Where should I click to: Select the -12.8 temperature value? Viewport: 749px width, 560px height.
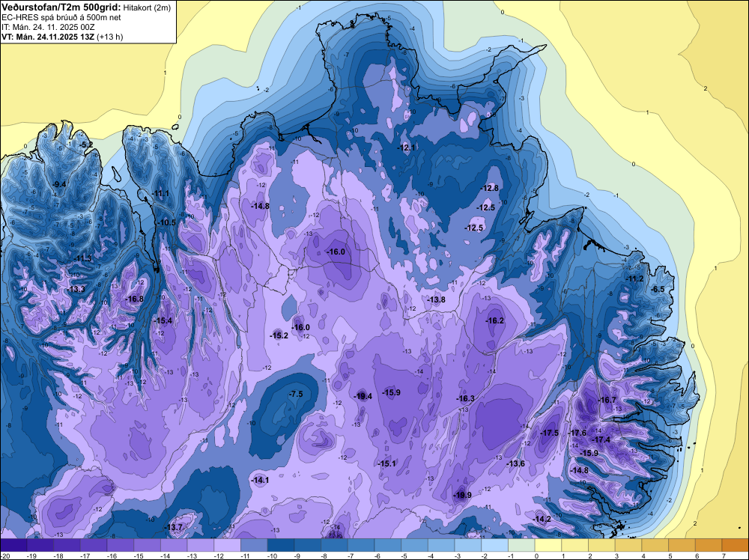(x=490, y=188)
